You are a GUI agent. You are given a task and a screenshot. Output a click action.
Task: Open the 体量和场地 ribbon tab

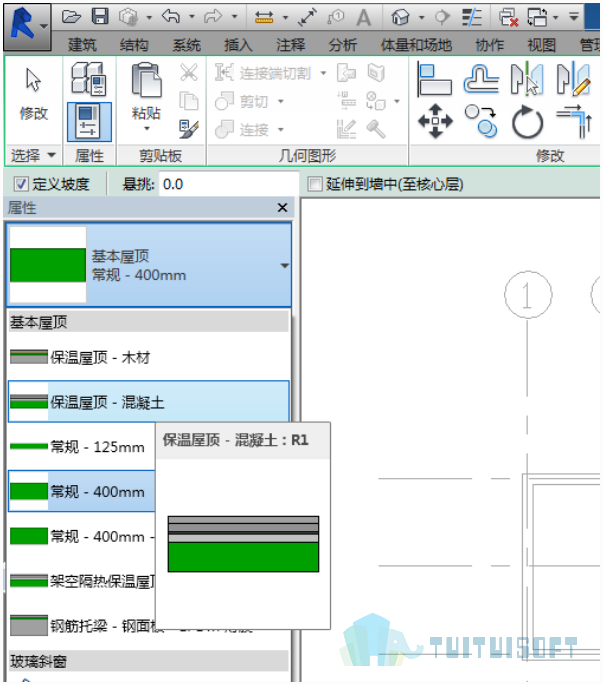[416, 44]
